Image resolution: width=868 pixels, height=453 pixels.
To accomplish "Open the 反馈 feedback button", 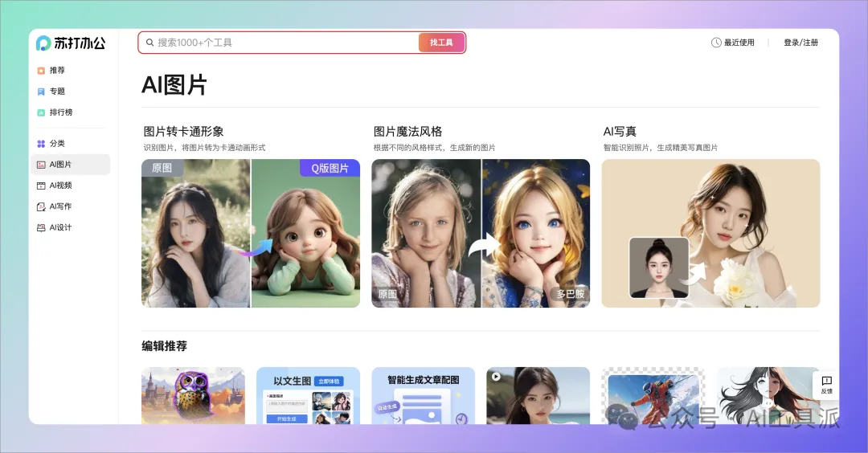I will pos(826,385).
